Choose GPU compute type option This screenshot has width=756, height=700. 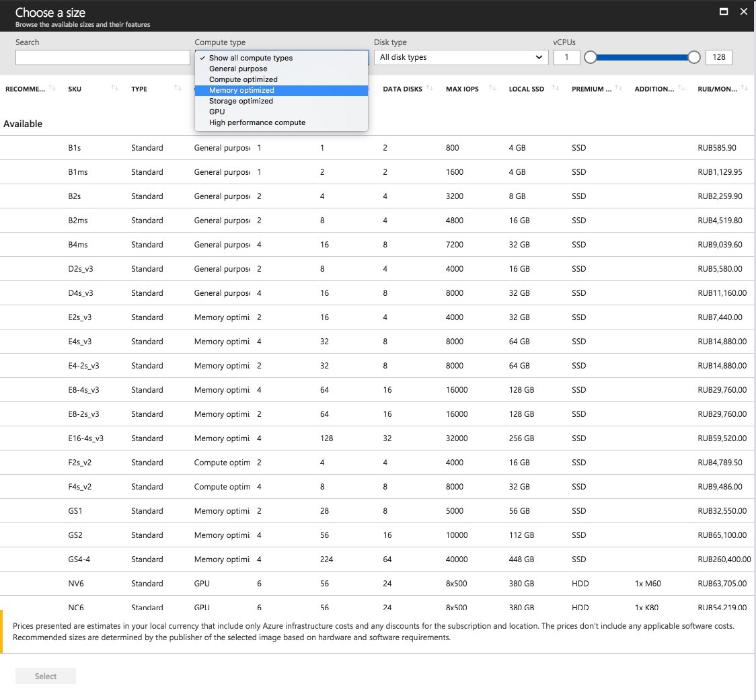(281, 112)
